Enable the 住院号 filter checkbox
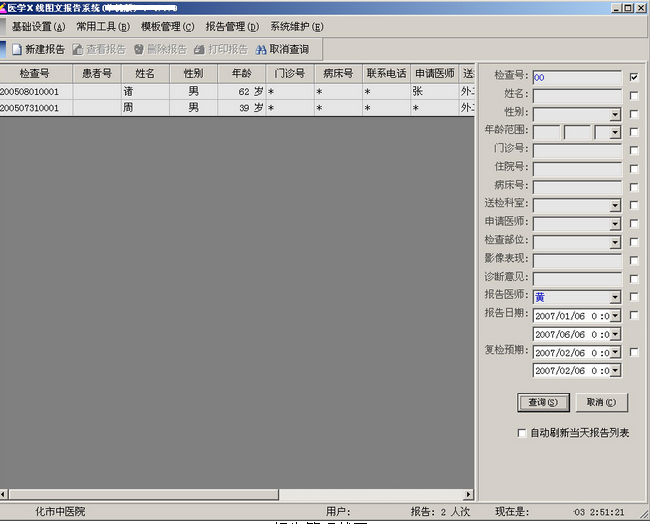Image resolution: width=650 pixels, height=524 pixels. click(634, 169)
